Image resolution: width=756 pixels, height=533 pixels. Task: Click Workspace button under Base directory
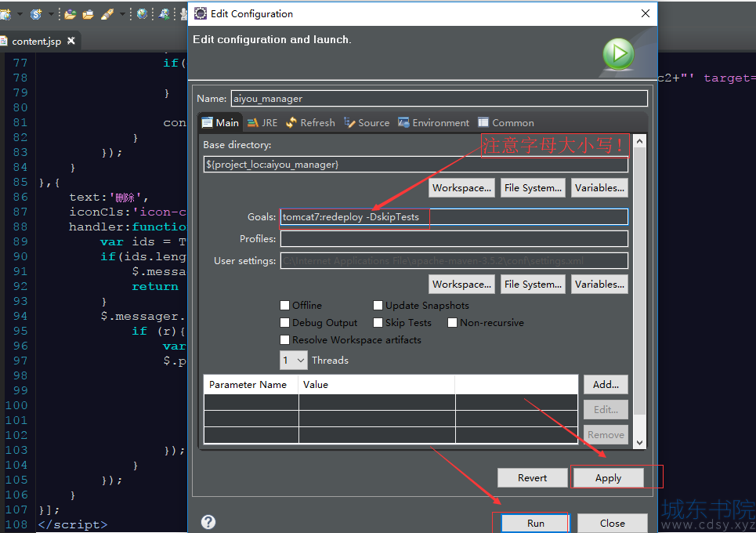(462, 188)
